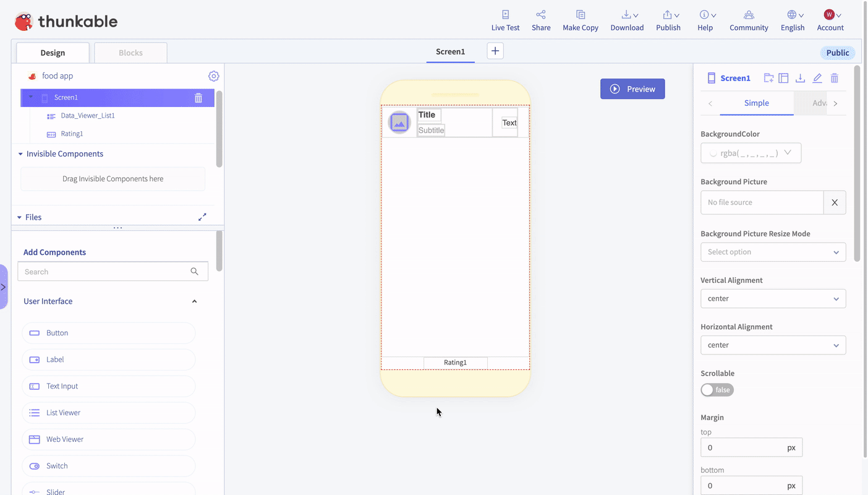Collapse the User Interface section
Screen dimensions: 868x495
pyautogui.click(x=194, y=301)
